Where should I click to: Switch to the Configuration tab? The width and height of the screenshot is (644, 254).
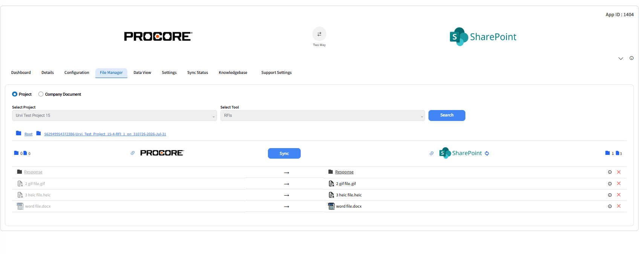tap(77, 73)
